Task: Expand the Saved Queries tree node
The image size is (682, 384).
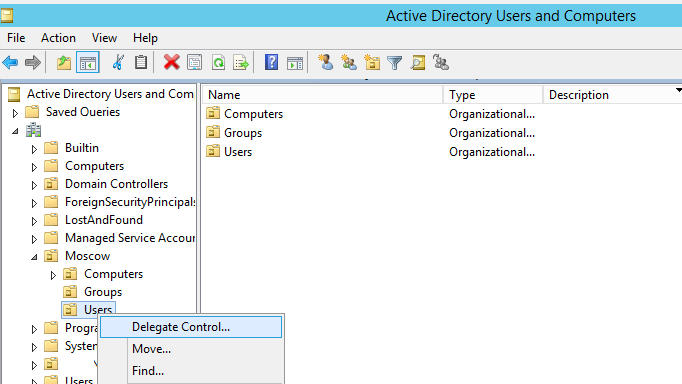Action: 15,113
